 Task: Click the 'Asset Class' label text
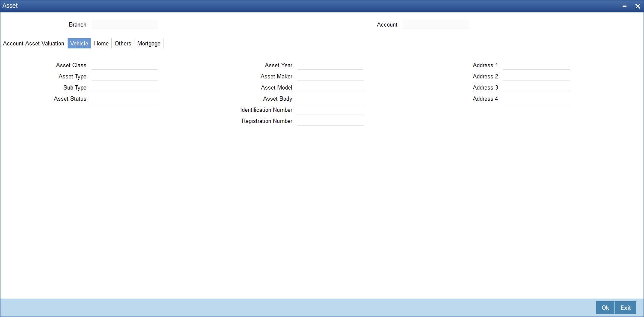pos(71,65)
